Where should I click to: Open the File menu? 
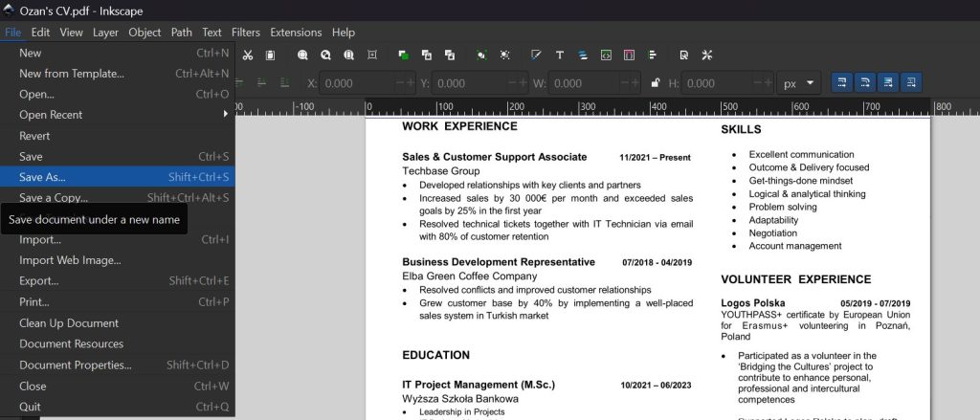coord(12,33)
